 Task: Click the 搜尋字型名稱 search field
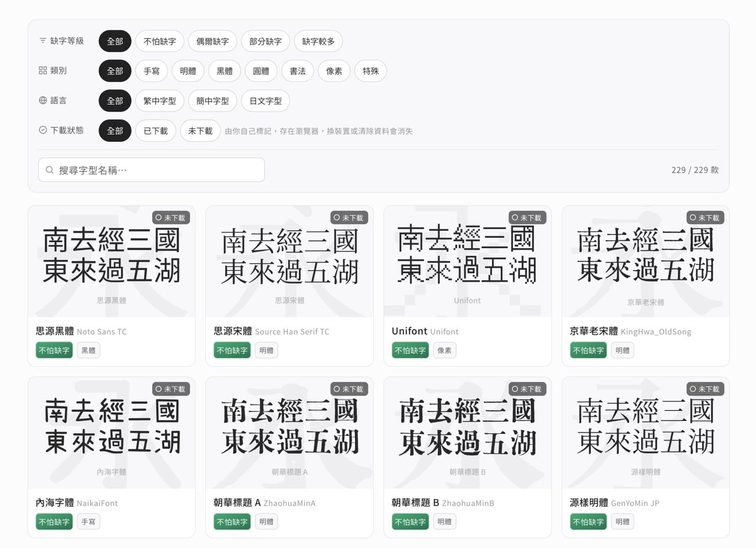pyautogui.click(x=151, y=170)
